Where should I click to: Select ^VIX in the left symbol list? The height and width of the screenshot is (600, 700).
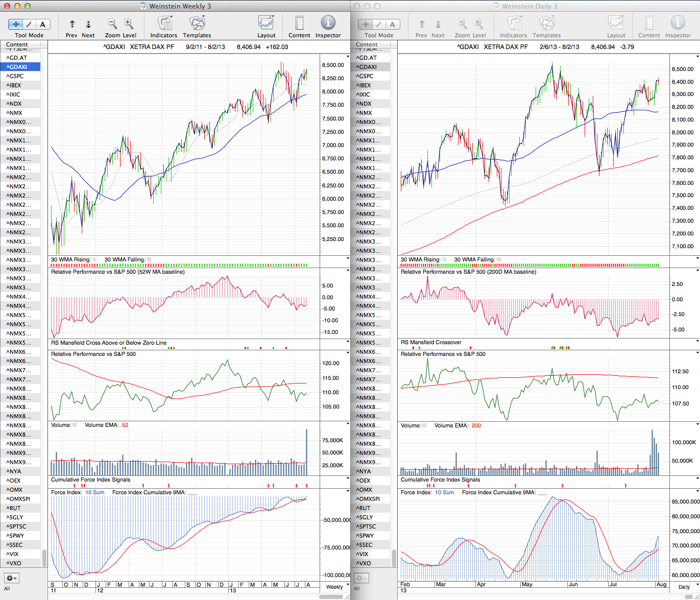coord(14,554)
